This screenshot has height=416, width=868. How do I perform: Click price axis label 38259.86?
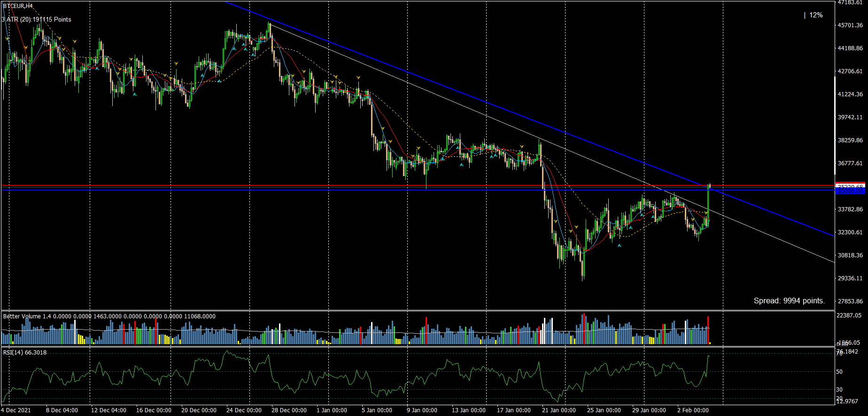850,140
